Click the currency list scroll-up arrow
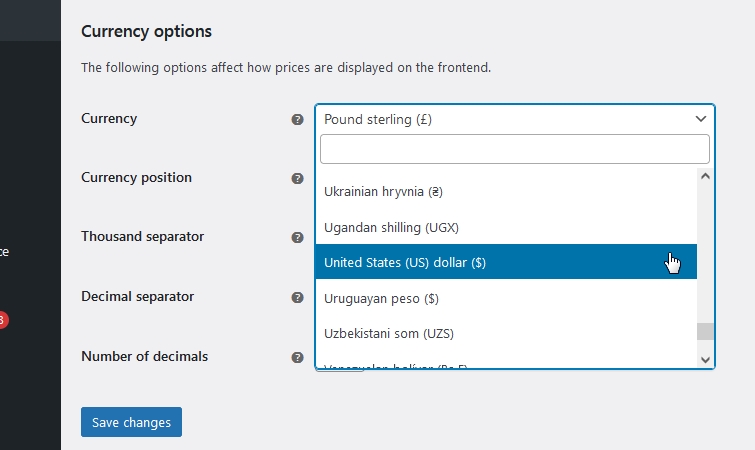The width and height of the screenshot is (755, 450). pos(705,176)
